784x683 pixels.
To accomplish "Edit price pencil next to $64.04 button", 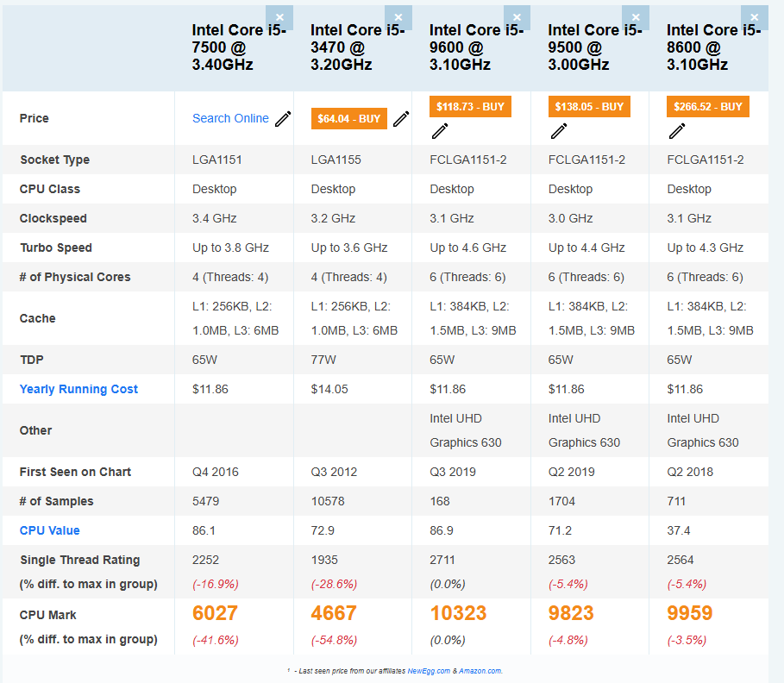I will [401, 119].
